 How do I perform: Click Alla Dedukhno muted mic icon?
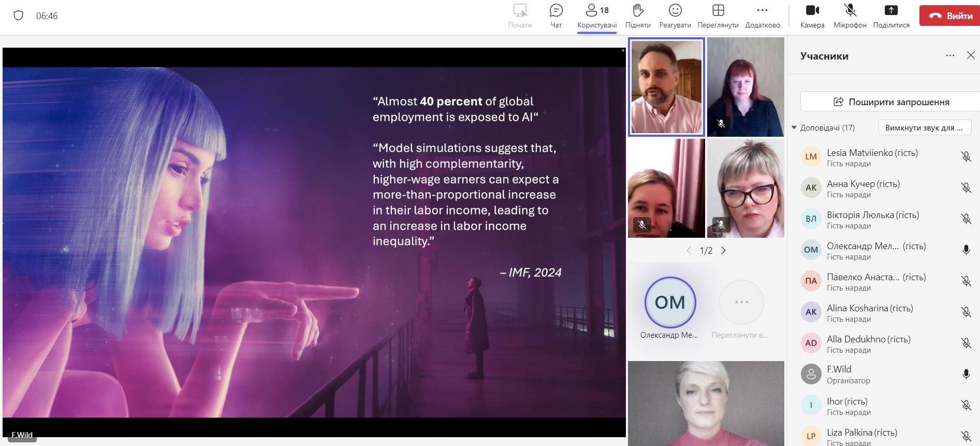point(966,343)
